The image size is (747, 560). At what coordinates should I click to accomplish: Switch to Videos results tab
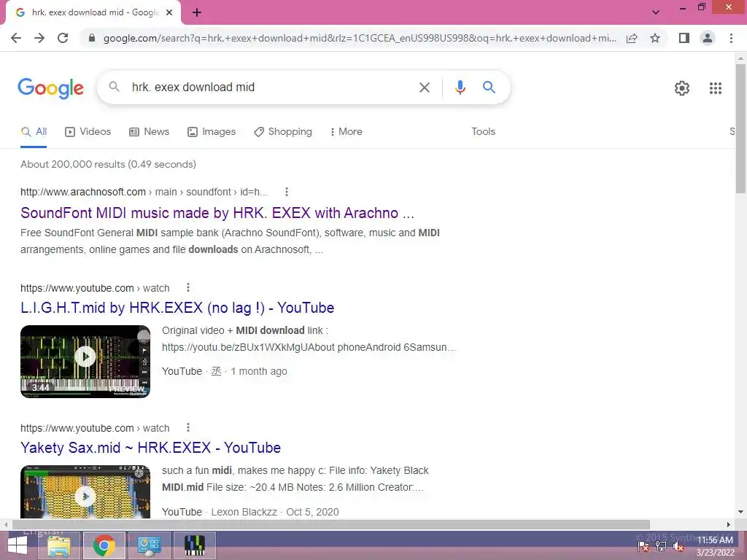pyautogui.click(x=88, y=132)
